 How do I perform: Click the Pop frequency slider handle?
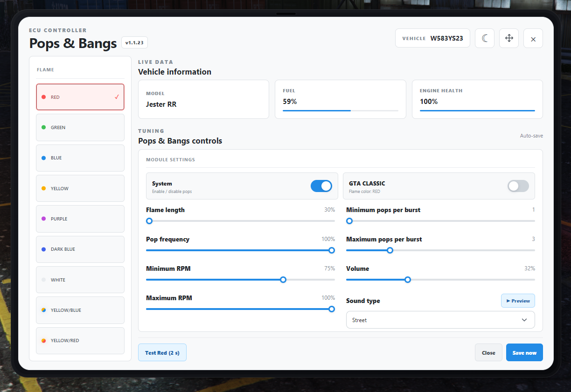(x=332, y=250)
